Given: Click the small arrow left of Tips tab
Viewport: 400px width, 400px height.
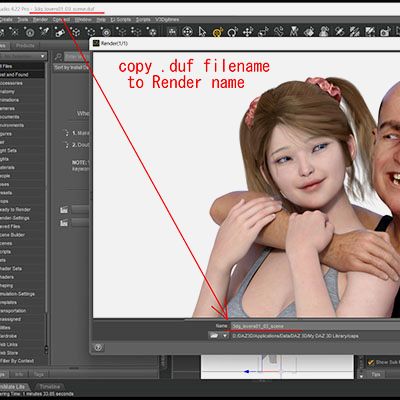Looking at the screenshot, I should point(361,375).
